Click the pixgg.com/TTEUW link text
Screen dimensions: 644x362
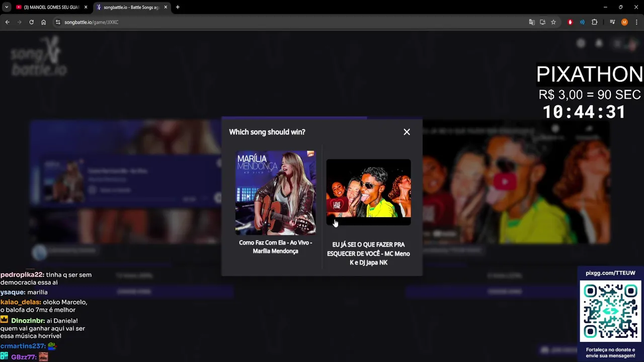tap(610, 273)
